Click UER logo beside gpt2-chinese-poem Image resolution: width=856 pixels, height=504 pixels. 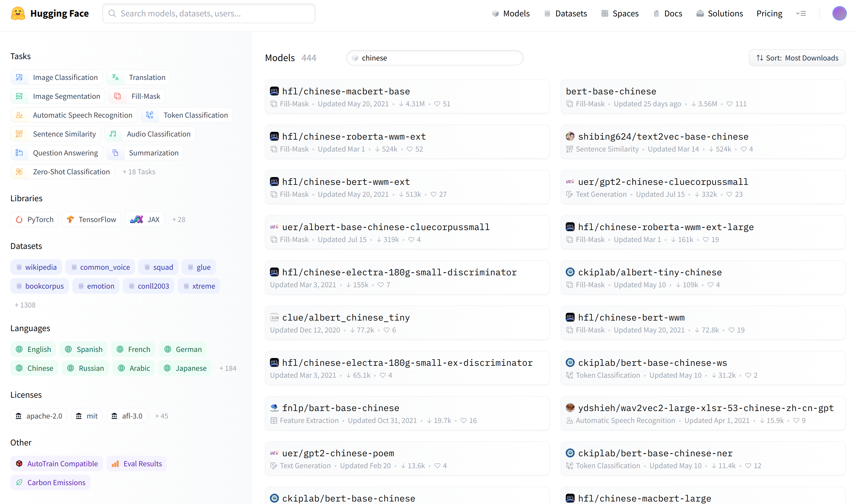[274, 453]
